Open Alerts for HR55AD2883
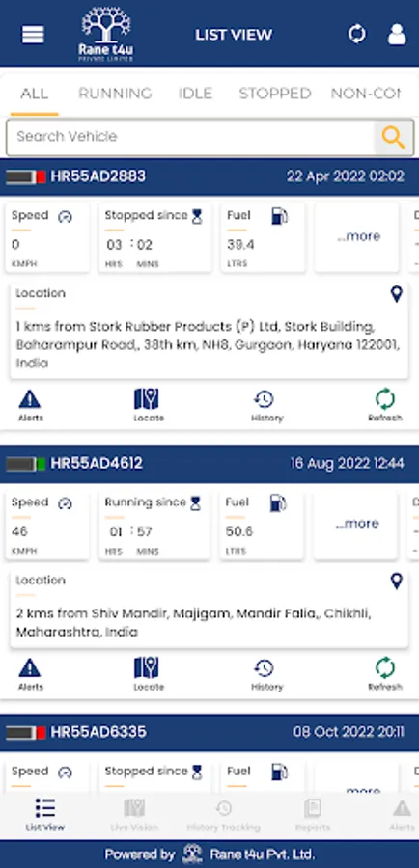419x868 pixels. click(x=30, y=406)
